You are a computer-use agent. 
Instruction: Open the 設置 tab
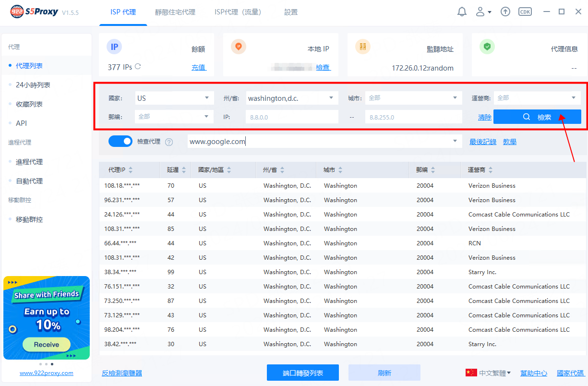coord(291,12)
